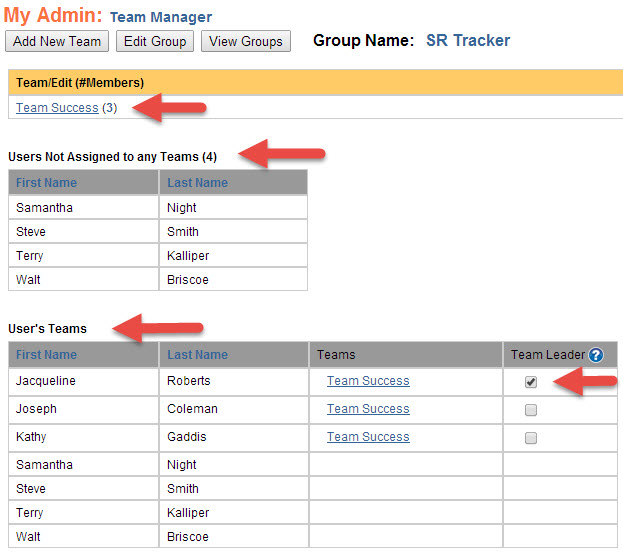Open the View Groups button
The height and width of the screenshot is (554, 623).
click(x=246, y=41)
